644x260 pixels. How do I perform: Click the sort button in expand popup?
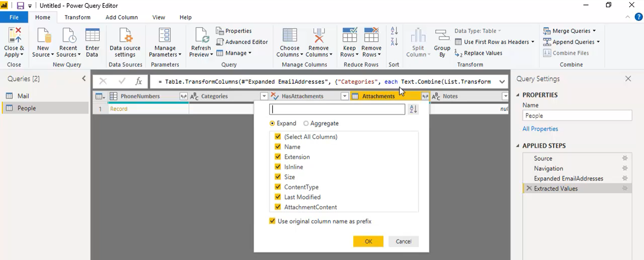click(413, 109)
